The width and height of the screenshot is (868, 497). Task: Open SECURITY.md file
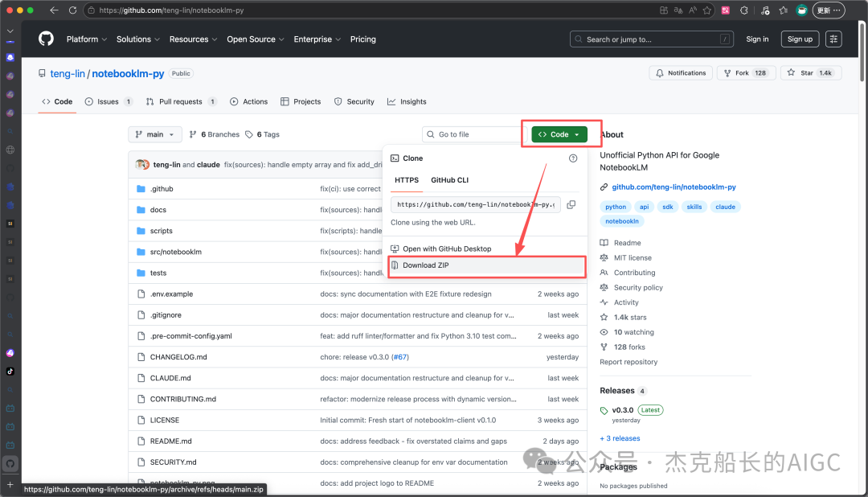pos(174,462)
